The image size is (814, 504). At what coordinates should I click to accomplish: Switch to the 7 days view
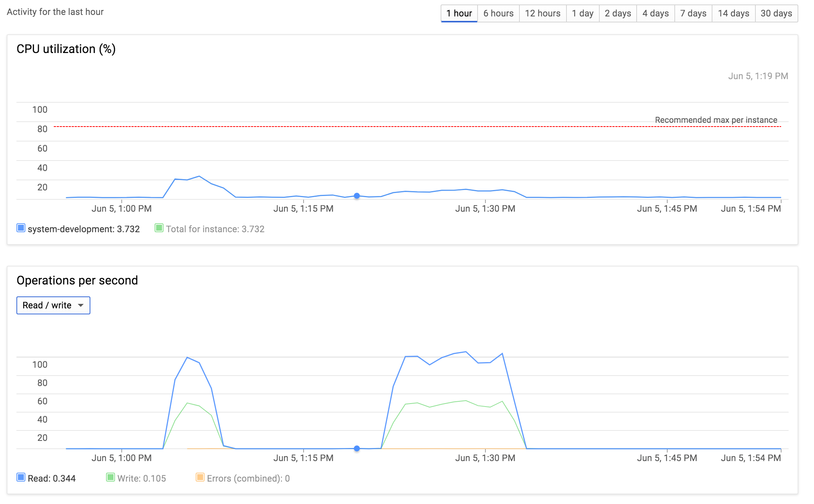[693, 13]
